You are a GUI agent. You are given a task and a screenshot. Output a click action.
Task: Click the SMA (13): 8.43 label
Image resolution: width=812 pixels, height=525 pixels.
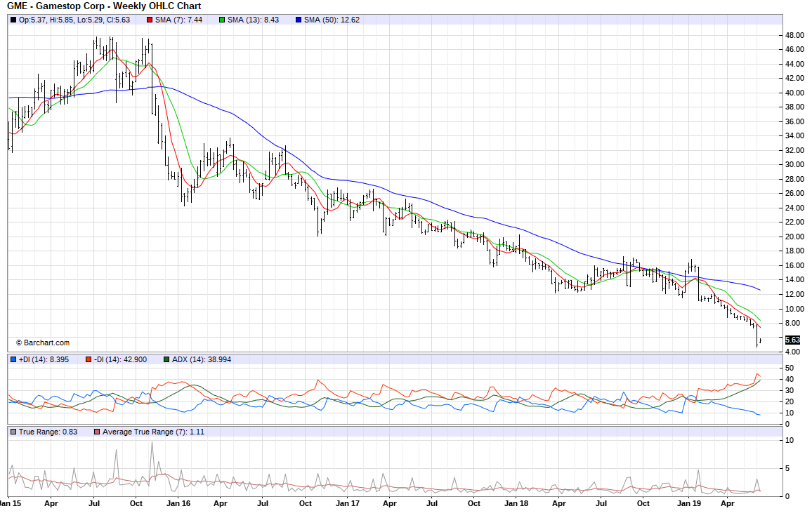[x=254, y=20]
